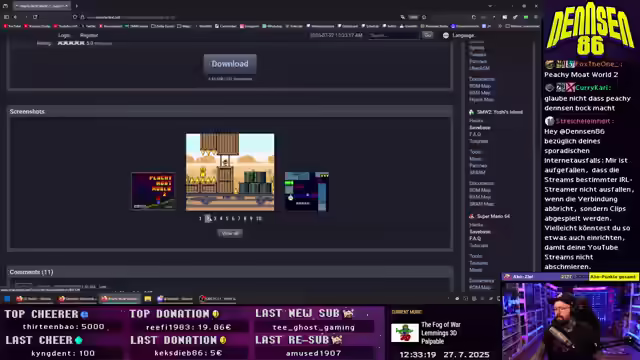Click the globe icon beside Language

point(446,36)
